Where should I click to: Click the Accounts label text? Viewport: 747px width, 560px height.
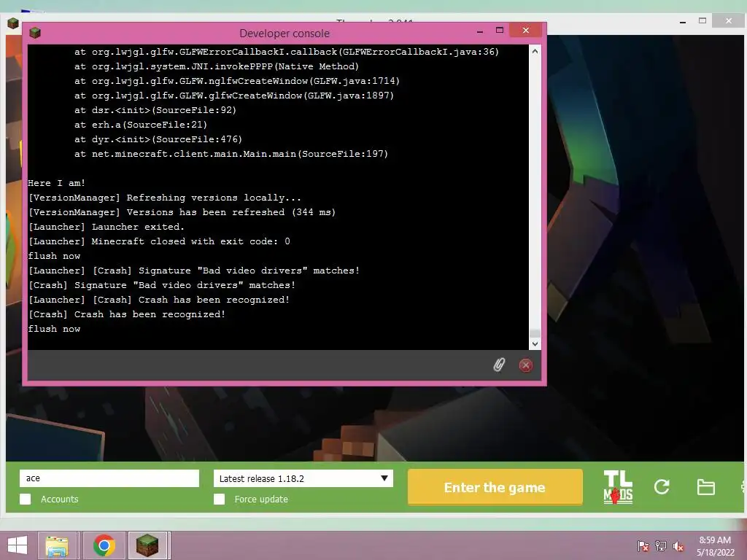click(x=60, y=499)
